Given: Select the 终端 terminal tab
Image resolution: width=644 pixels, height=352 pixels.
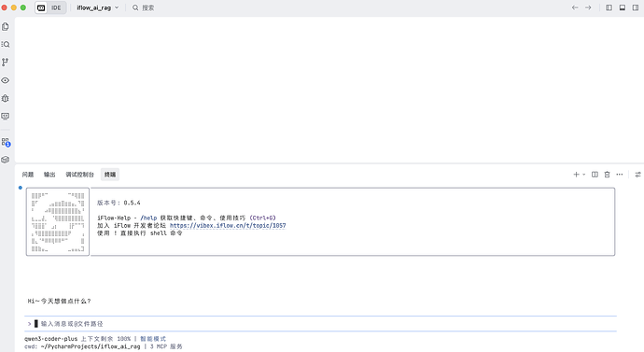Looking at the screenshot, I should [110, 175].
